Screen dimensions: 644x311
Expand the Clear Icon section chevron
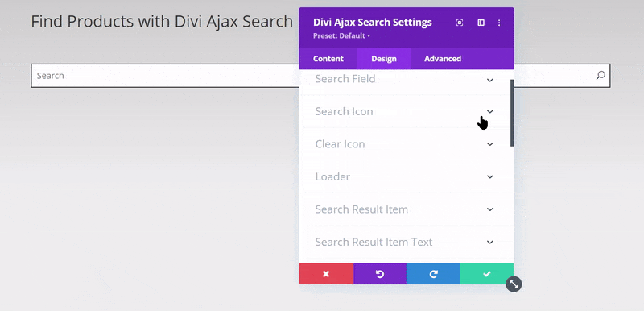[490, 144]
